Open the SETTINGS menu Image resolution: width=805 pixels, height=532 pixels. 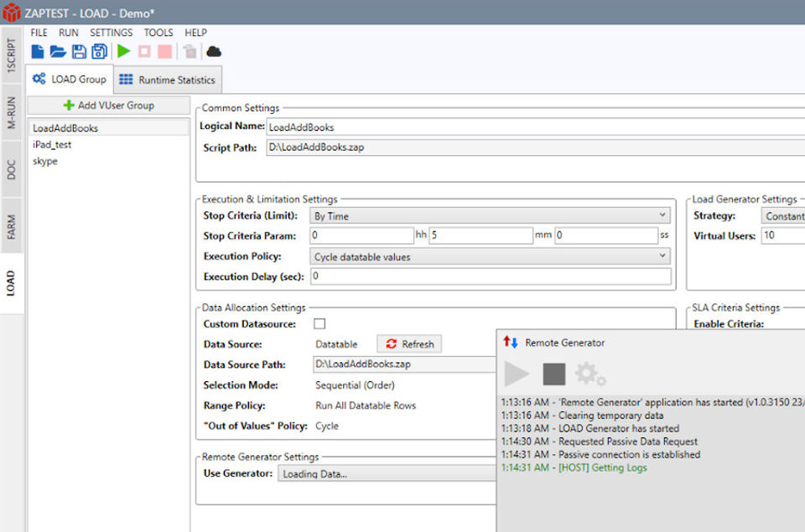point(111,33)
